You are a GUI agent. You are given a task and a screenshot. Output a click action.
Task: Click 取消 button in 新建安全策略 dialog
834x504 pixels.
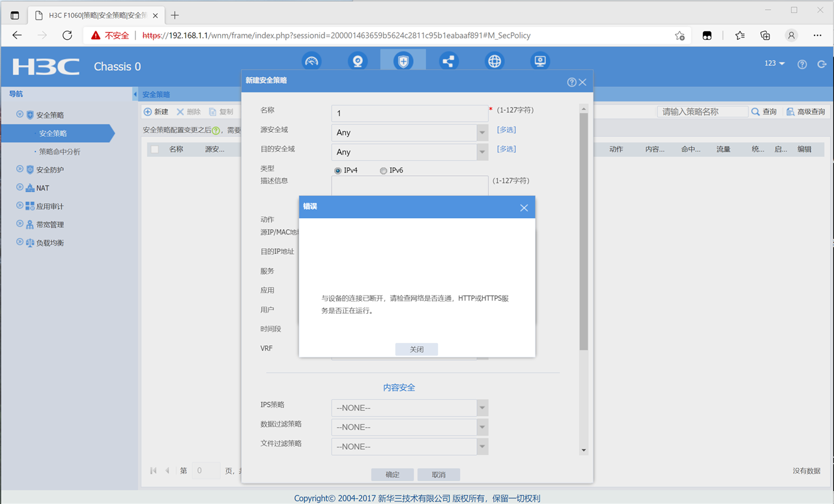click(x=439, y=475)
